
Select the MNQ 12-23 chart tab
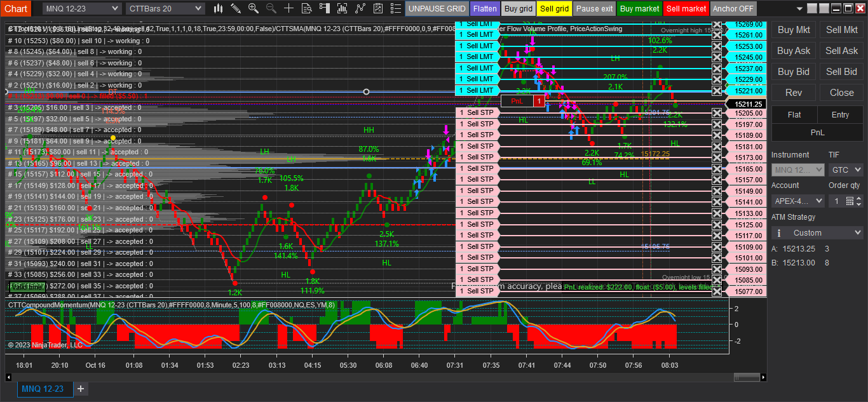pyautogui.click(x=43, y=389)
